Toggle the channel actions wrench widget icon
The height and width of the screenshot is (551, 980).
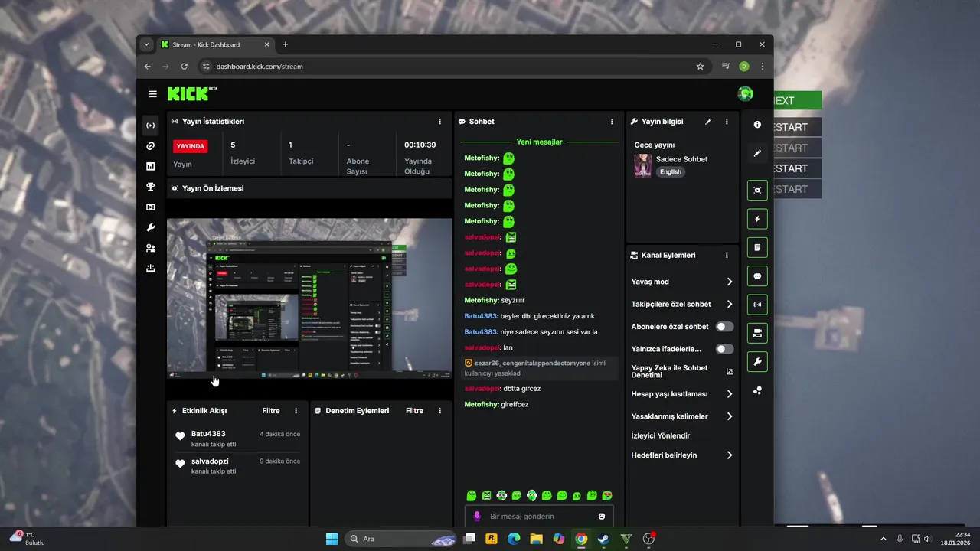[757, 361]
